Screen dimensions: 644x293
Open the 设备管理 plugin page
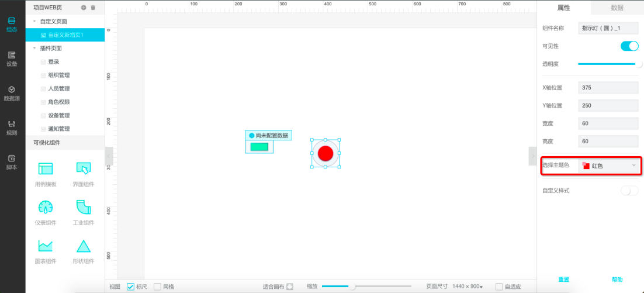(x=59, y=115)
